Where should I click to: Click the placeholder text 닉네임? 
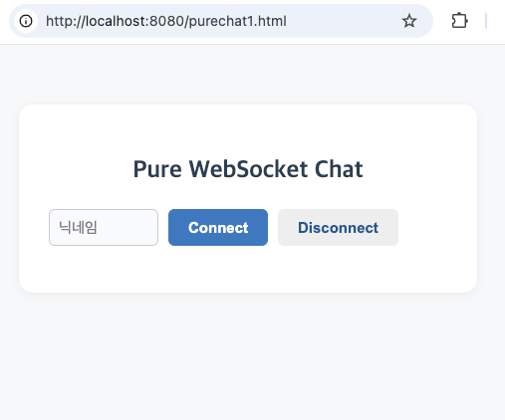point(78,228)
